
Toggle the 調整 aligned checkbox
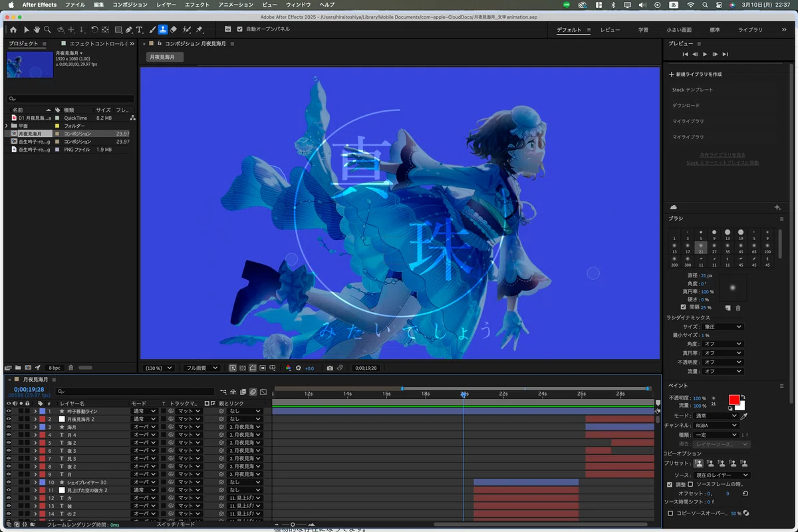(670, 485)
